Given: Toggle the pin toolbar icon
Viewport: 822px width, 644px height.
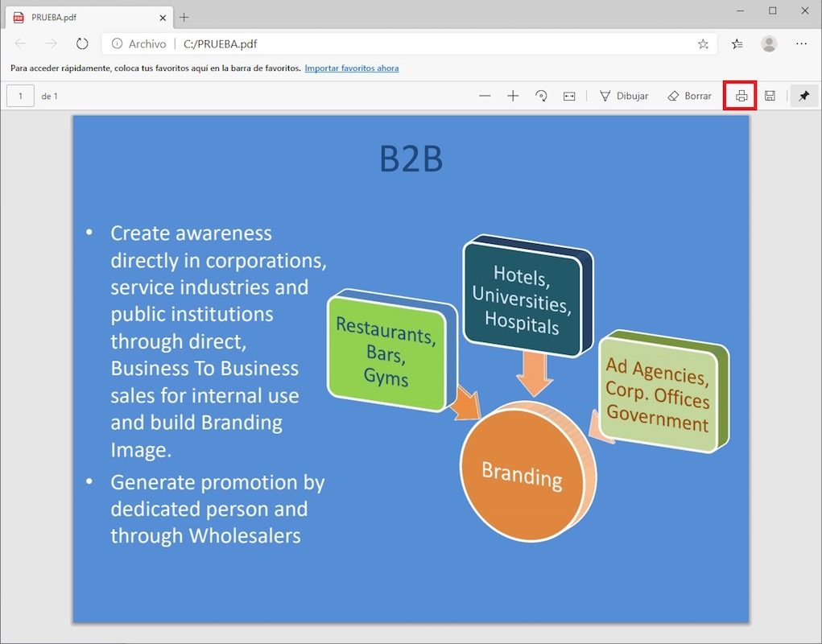Looking at the screenshot, I should pyautogui.click(x=803, y=96).
